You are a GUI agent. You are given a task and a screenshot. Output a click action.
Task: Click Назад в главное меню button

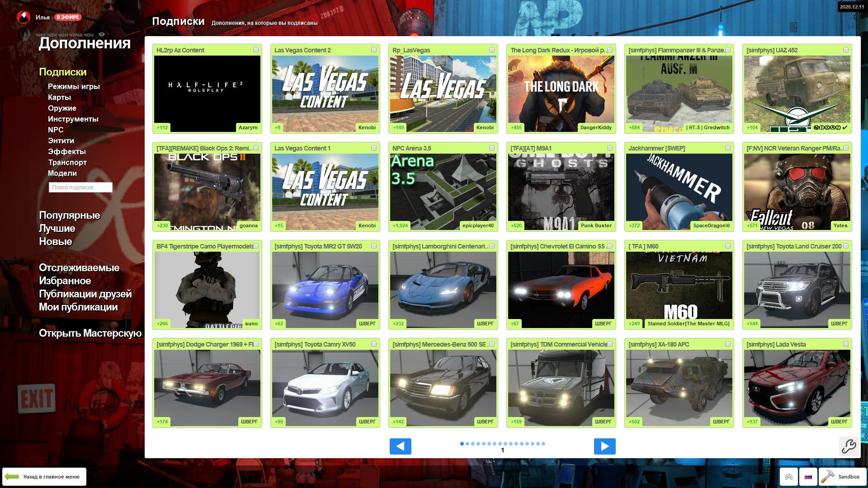(x=44, y=477)
